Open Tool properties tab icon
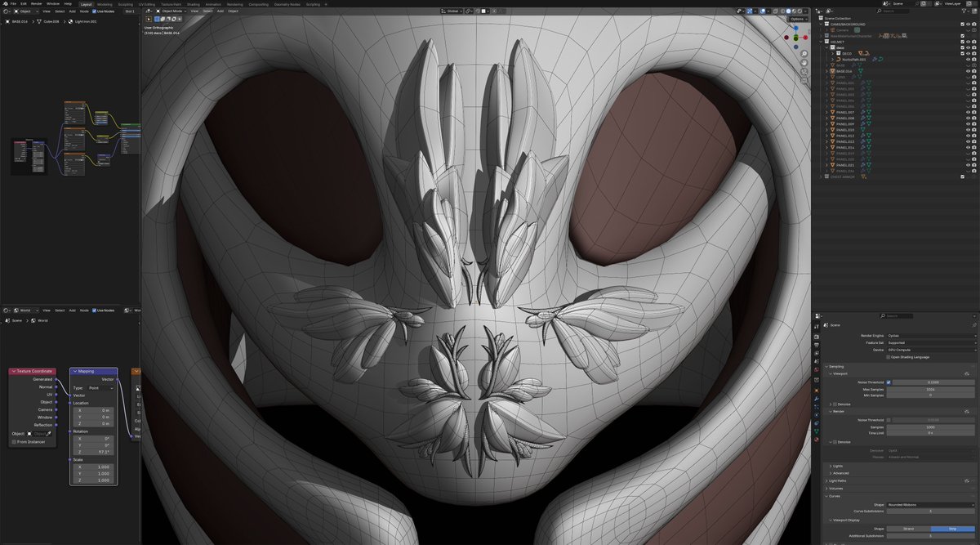This screenshot has width=980, height=545. 817,326
